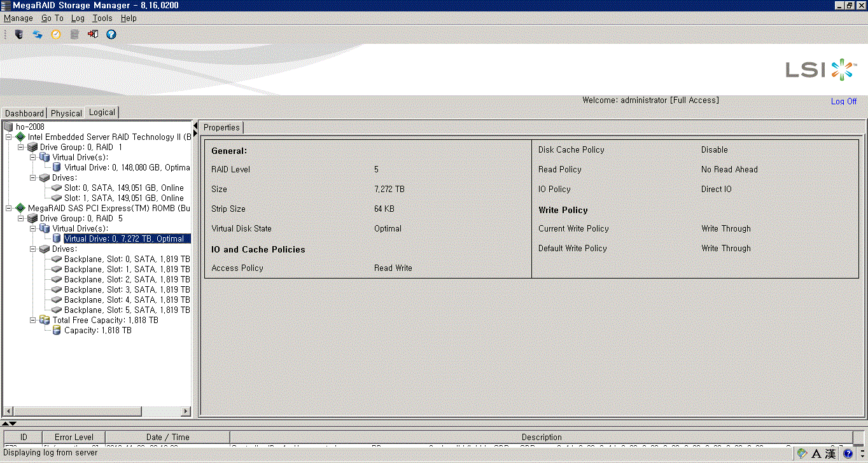Collapse Drives under RAID 5 group
868x463 pixels.
32,249
